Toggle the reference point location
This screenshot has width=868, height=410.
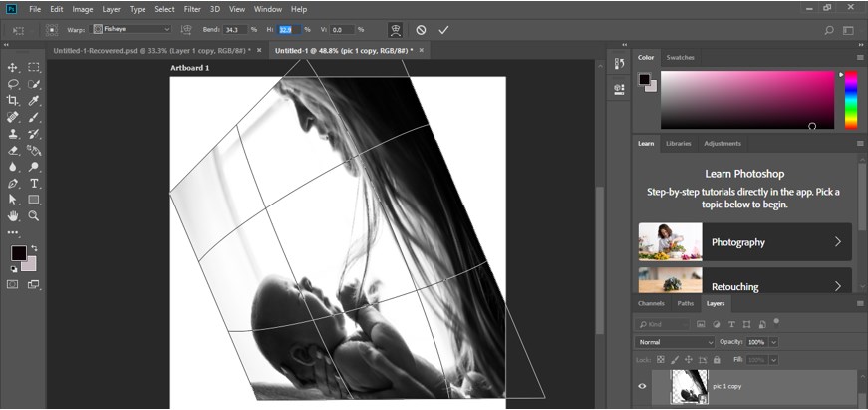pyautogui.click(x=52, y=30)
